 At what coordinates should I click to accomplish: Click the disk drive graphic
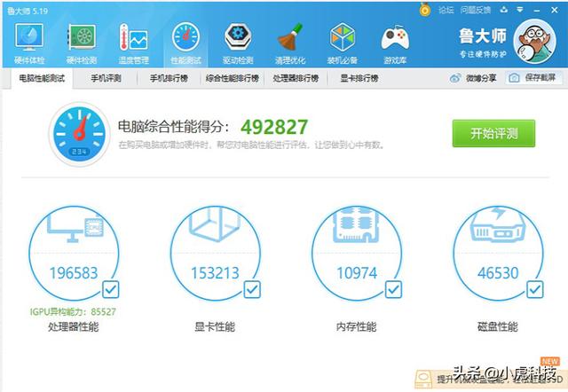pos(498,224)
